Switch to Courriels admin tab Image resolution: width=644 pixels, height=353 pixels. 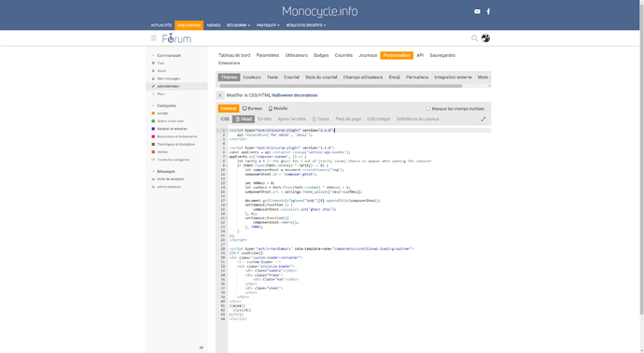pyautogui.click(x=343, y=55)
